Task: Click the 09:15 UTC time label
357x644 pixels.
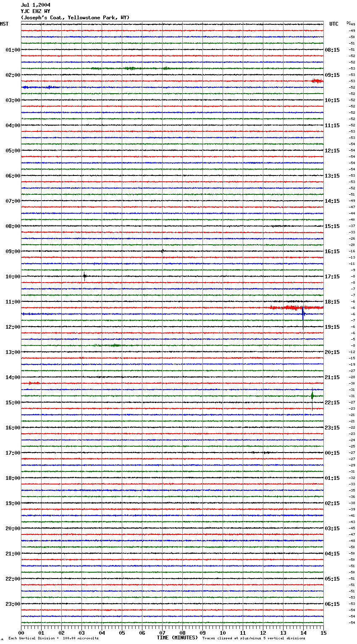Action: coord(332,75)
